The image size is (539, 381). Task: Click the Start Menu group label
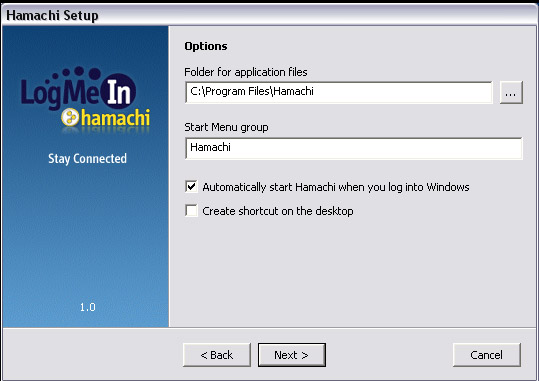coord(226,127)
